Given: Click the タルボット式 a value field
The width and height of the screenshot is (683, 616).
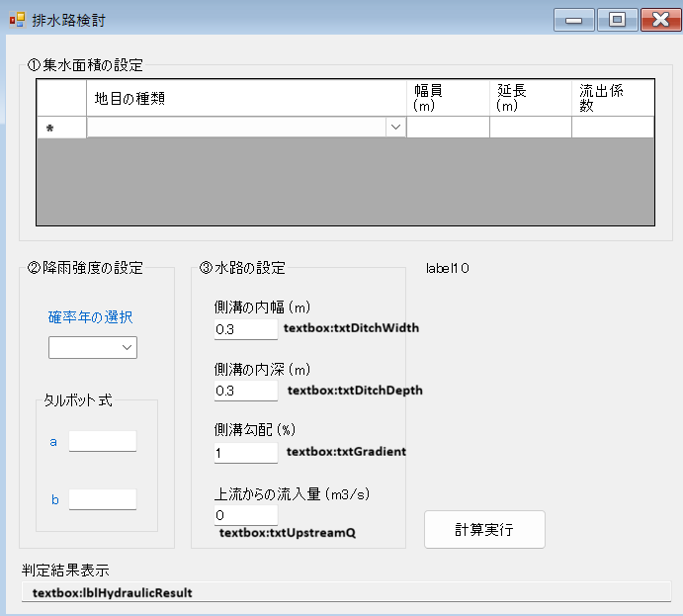Looking at the screenshot, I should [x=102, y=441].
